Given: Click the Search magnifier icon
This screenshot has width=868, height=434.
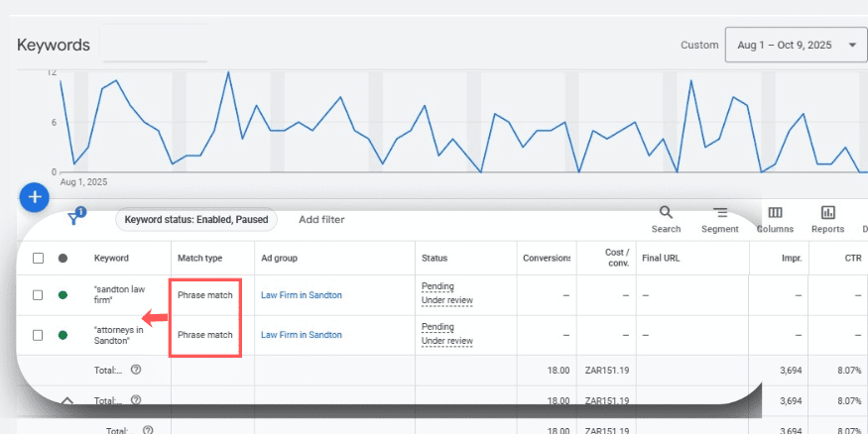Looking at the screenshot, I should coord(666,213).
